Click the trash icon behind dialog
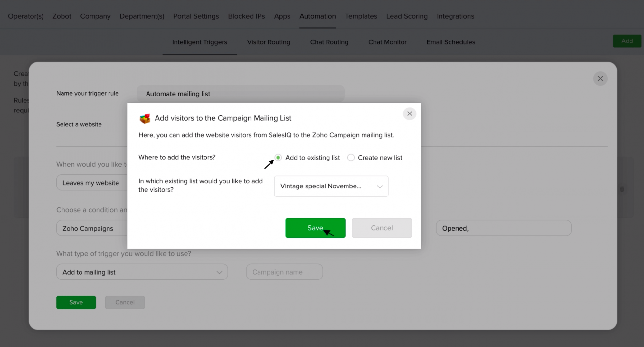 [622, 189]
